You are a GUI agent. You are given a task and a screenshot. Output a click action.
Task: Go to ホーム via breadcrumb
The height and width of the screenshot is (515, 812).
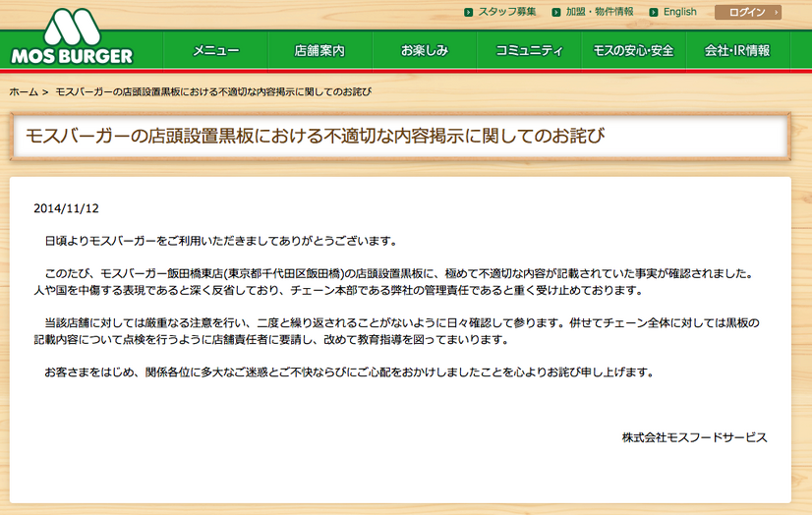click(x=24, y=92)
